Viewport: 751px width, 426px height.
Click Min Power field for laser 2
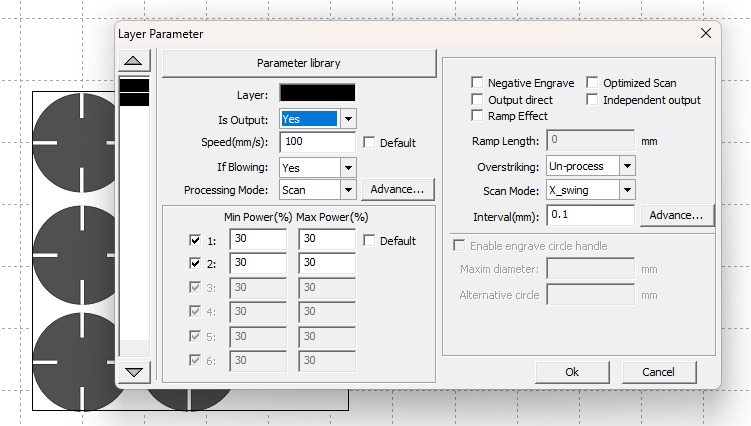258,263
